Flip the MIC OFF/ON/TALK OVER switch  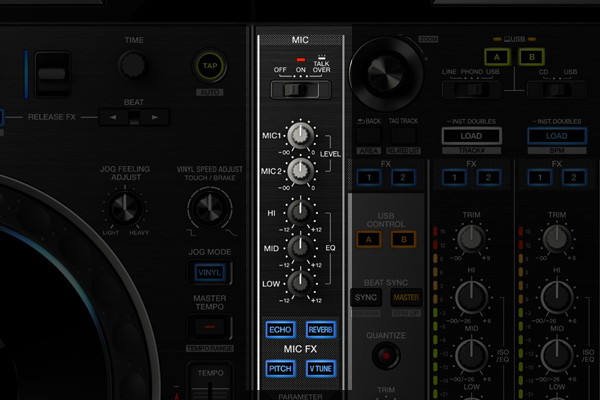point(300,90)
